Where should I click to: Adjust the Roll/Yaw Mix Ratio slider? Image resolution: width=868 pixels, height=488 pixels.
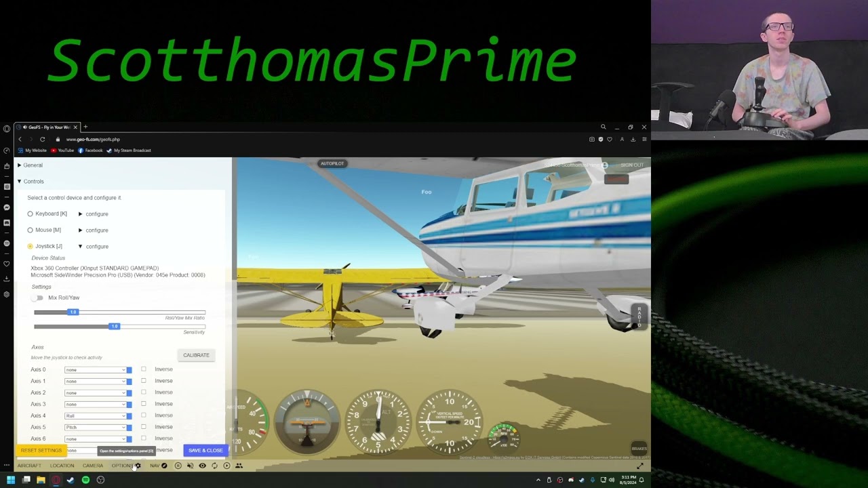point(120,312)
